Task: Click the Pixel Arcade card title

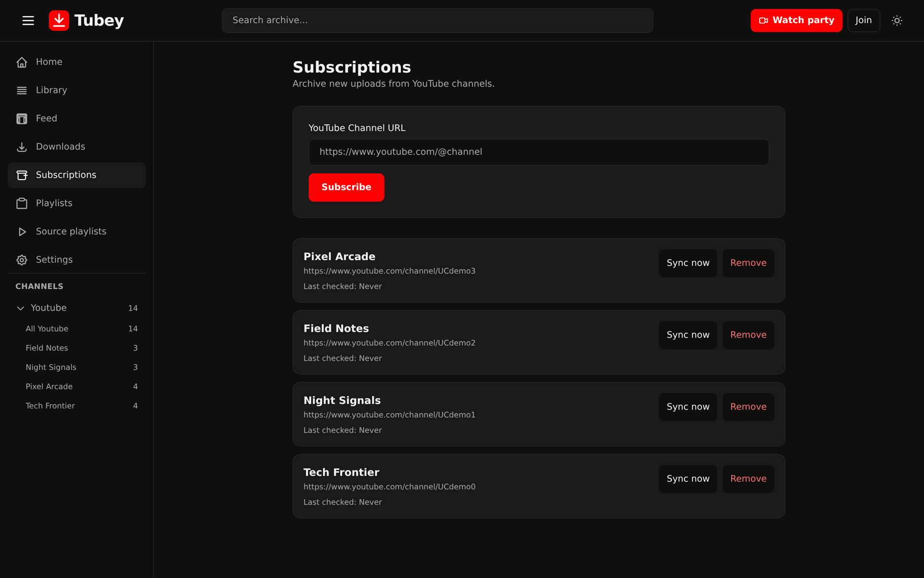Action: (x=339, y=257)
